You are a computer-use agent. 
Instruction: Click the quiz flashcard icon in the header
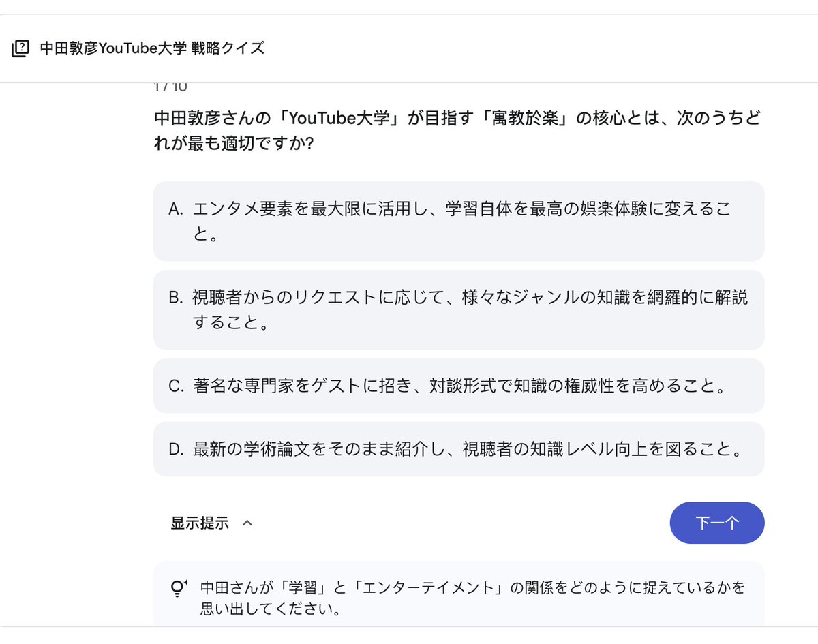[22, 48]
